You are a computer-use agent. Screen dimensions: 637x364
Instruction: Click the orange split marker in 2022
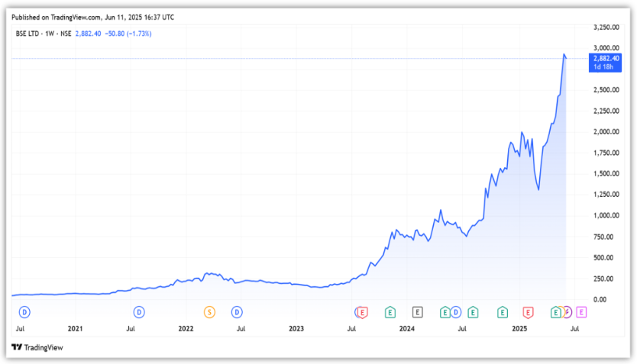click(x=209, y=311)
